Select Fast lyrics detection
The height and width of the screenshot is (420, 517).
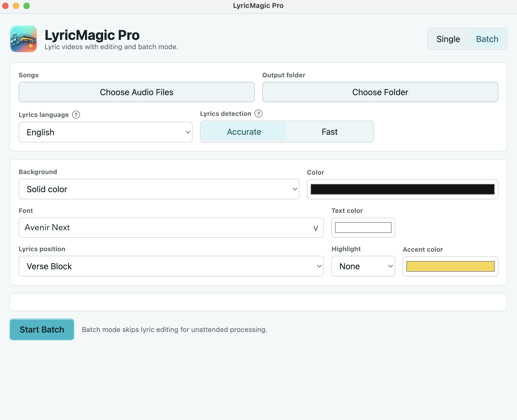[x=330, y=132]
